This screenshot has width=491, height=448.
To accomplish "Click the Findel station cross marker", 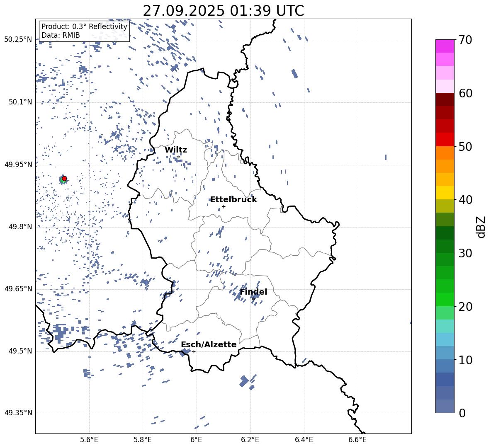I will pyautogui.click(x=253, y=299).
